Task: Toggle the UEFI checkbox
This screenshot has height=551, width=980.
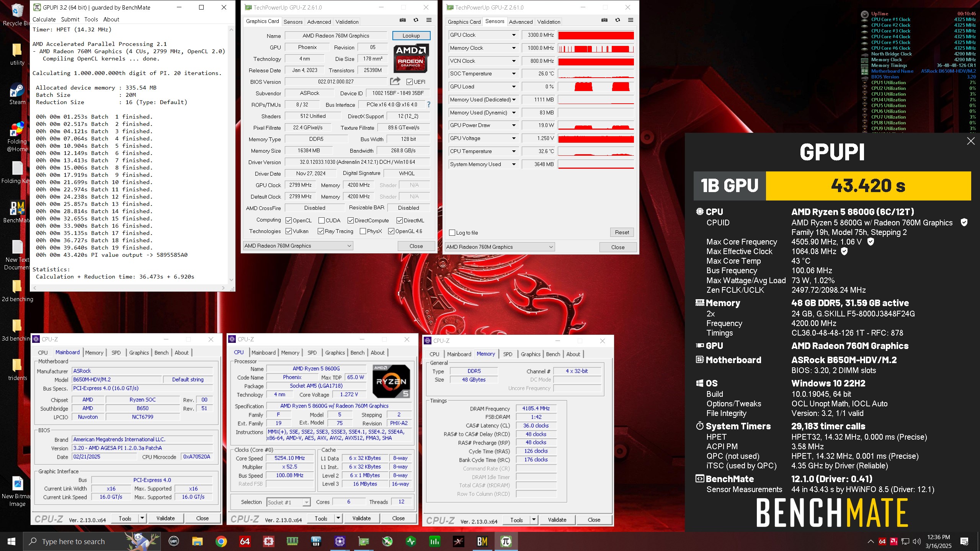Action: coord(410,82)
